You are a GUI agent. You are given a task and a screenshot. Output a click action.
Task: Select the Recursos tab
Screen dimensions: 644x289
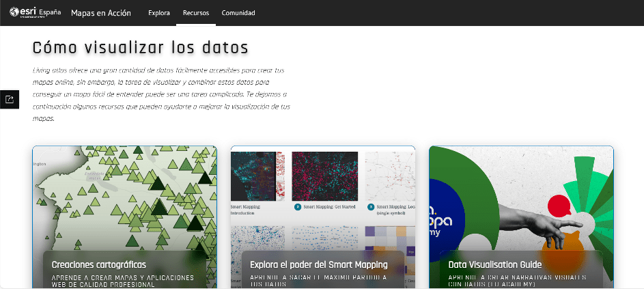tap(196, 13)
